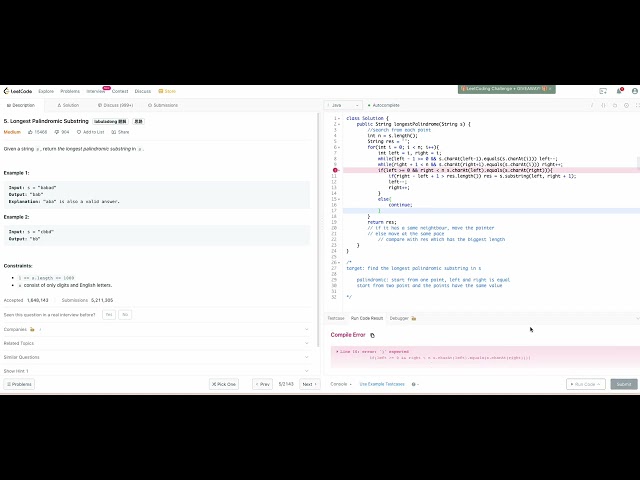
Task: Click the format code braces icon
Action: [x=603, y=105]
